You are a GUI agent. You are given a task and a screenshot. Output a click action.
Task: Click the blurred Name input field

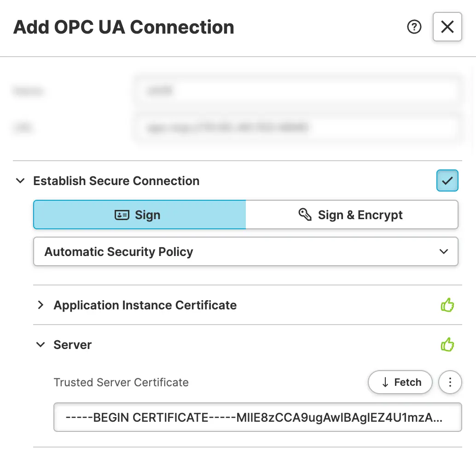(297, 91)
